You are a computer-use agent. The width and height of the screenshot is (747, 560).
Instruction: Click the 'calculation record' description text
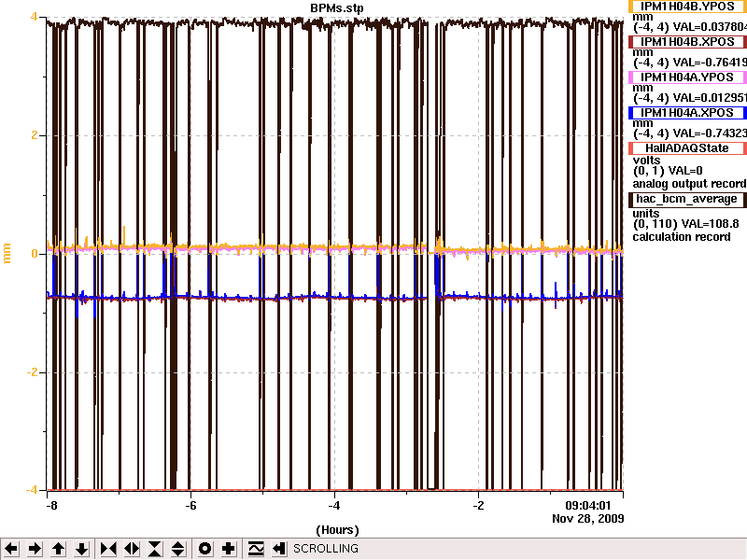tap(682, 237)
